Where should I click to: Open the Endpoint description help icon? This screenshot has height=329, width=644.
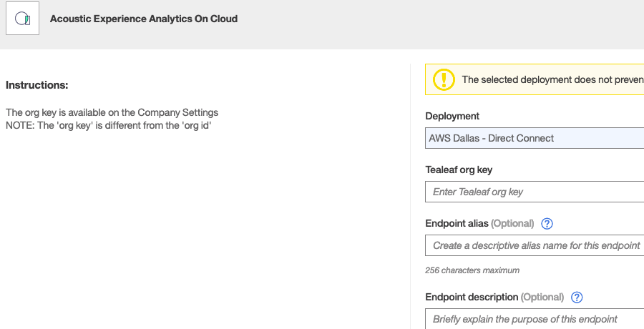tap(577, 297)
